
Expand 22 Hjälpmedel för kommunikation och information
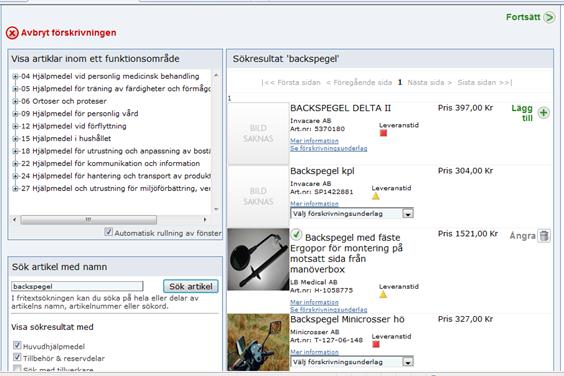(15, 164)
